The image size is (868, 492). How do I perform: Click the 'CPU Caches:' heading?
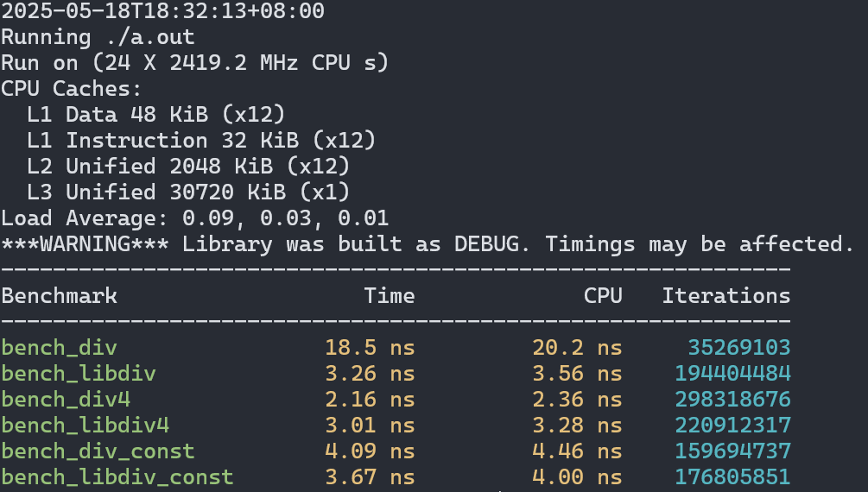pos(72,89)
